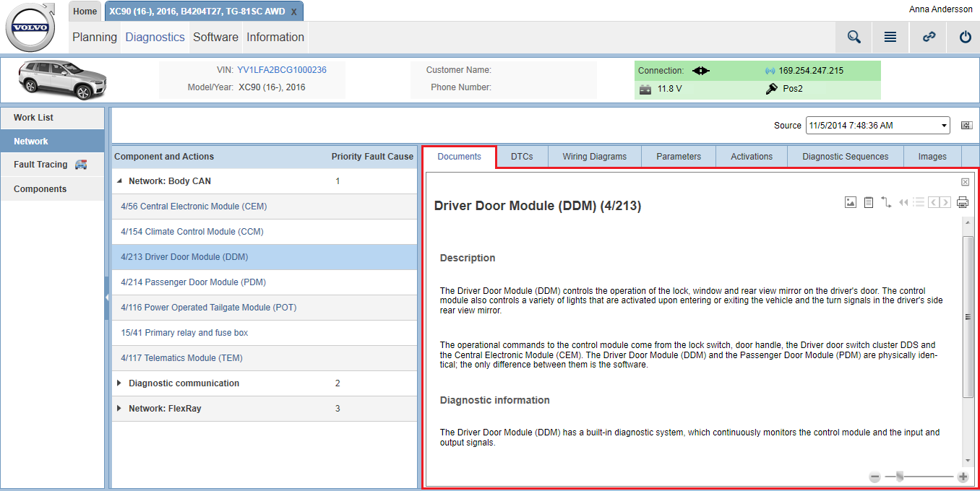
Task: Zoom out with the minus button
Action: 874,477
